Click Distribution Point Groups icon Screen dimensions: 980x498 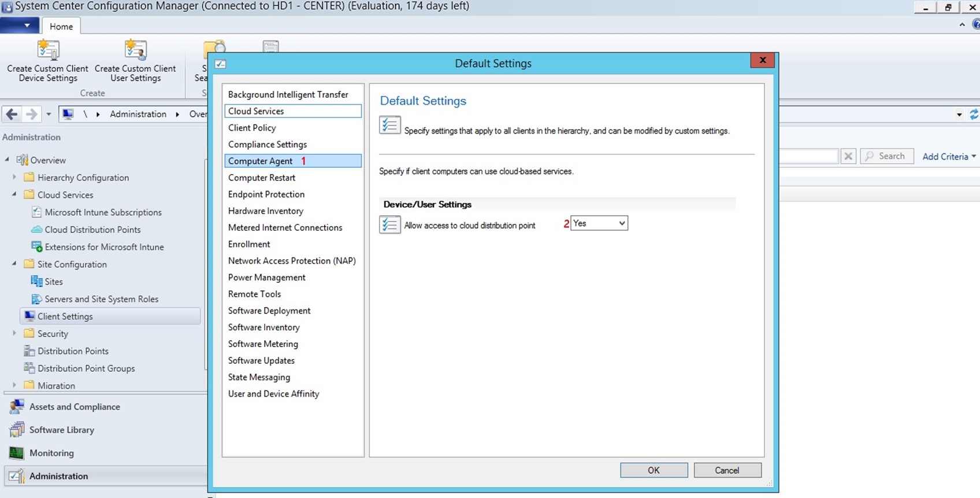(29, 368)
